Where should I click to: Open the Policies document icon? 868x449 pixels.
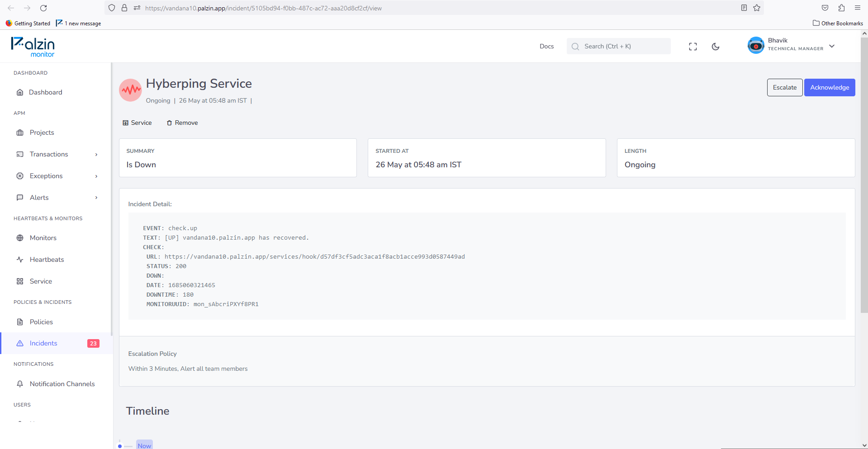pos(20,322)
